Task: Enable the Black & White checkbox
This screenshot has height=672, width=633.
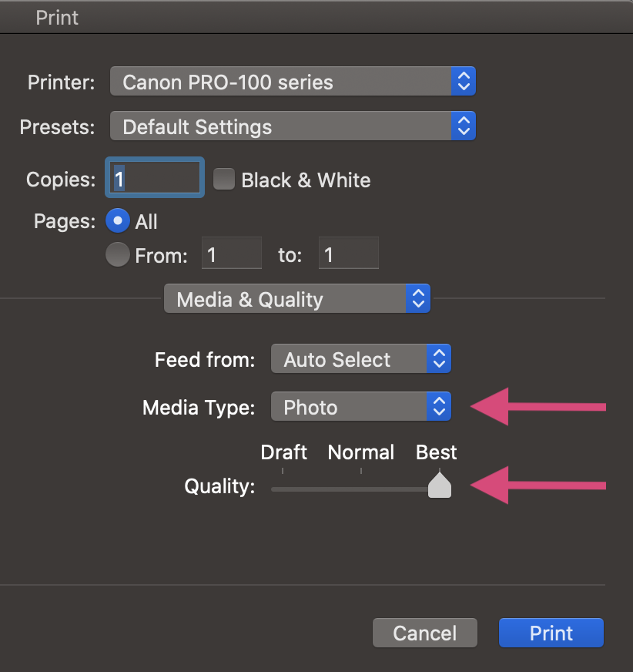Action: tap(224, 179)
